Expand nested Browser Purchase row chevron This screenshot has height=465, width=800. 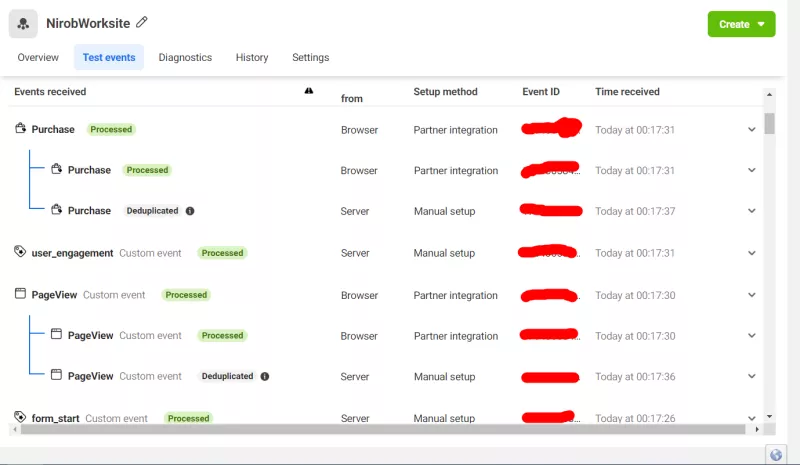(752, 170)
